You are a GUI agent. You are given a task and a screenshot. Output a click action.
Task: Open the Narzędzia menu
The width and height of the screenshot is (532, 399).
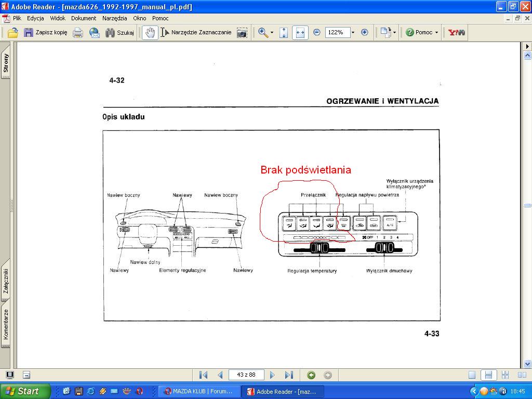coord(114,18)
